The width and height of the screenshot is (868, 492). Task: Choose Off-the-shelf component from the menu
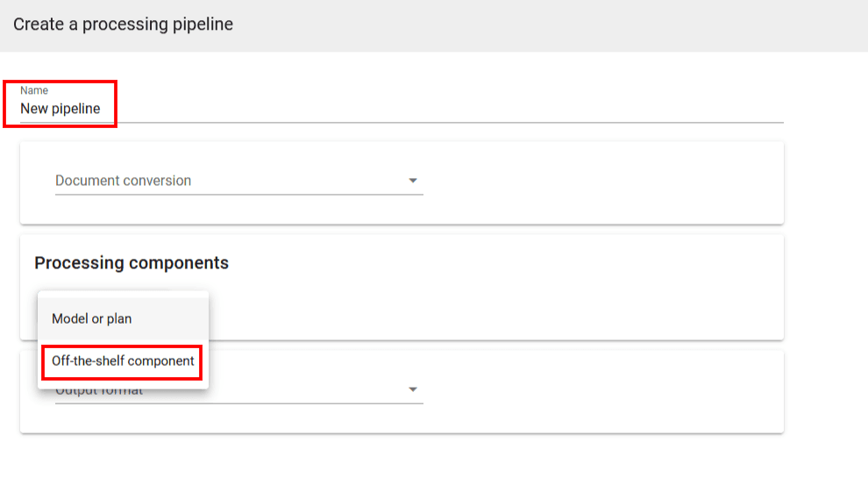(123, 360)
